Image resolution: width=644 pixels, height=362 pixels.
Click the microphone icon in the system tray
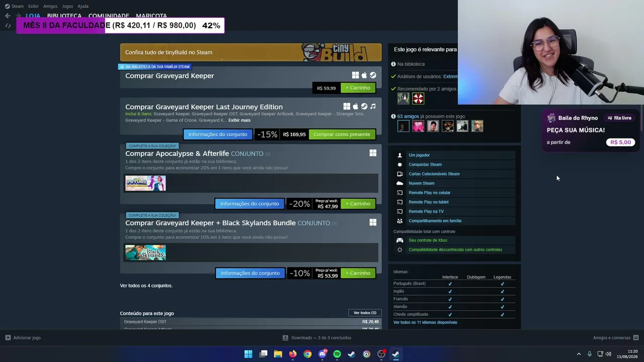590,354
